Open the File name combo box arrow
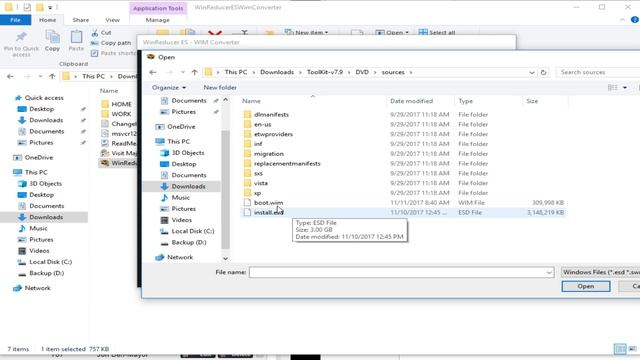 (549, 272)
